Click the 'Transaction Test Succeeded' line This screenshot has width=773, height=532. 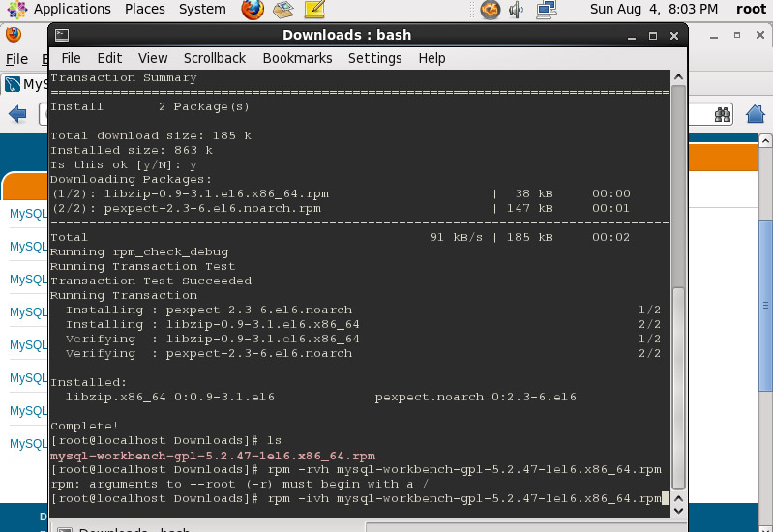point(151,281)
